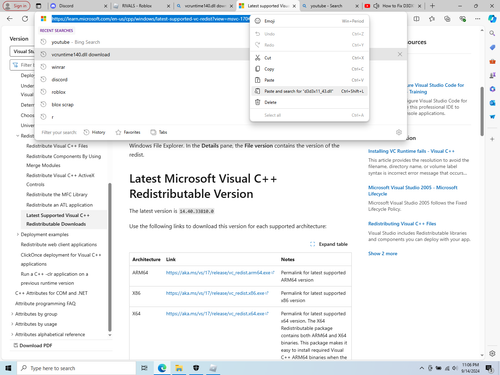Click the selected URL in address bar

coord(150,19)
